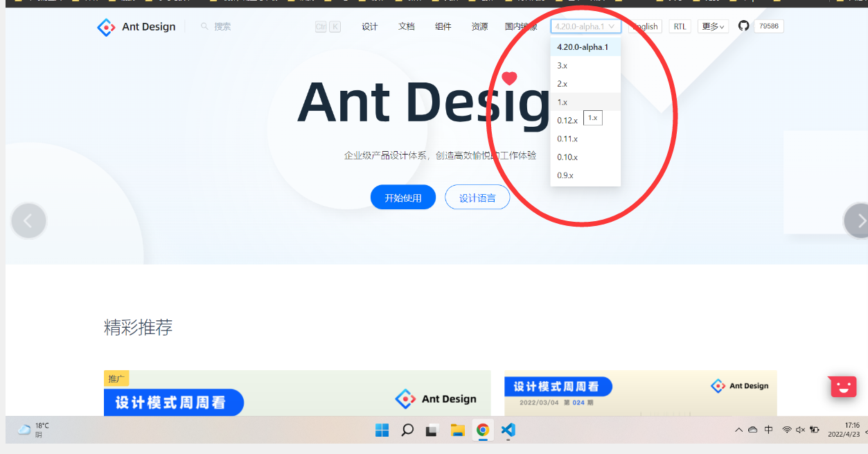The height and width of the screenshot is (454, 868).
Task: Click the 设计语言 button
Action: 477,197
